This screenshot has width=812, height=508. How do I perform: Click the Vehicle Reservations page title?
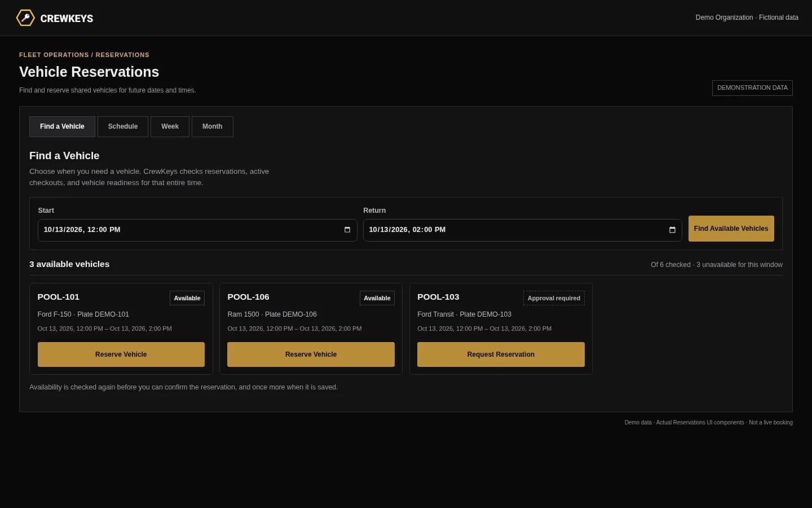89,72
